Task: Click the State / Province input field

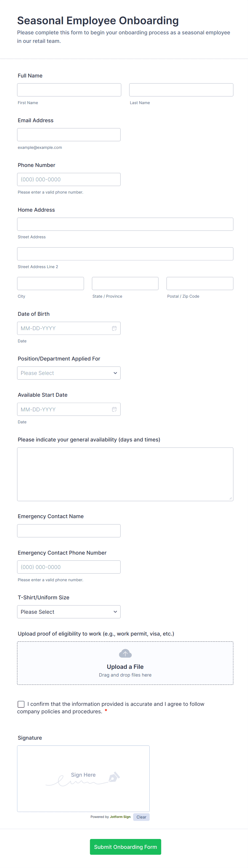Action: click(x=125, y=283)
